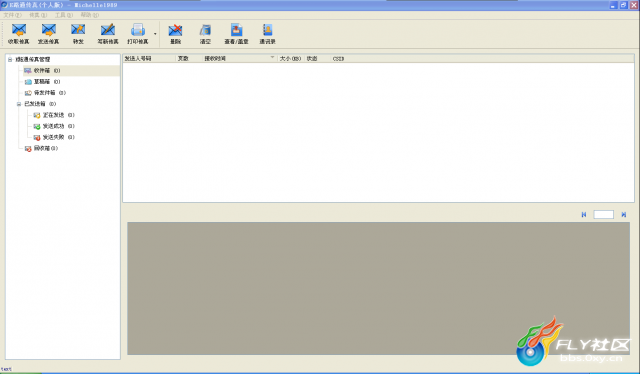Click the 查看/盖章 (view/stamp) toolbar icon
The width and height of the screenshot is (640, 374).
click(x=236, y=30)
